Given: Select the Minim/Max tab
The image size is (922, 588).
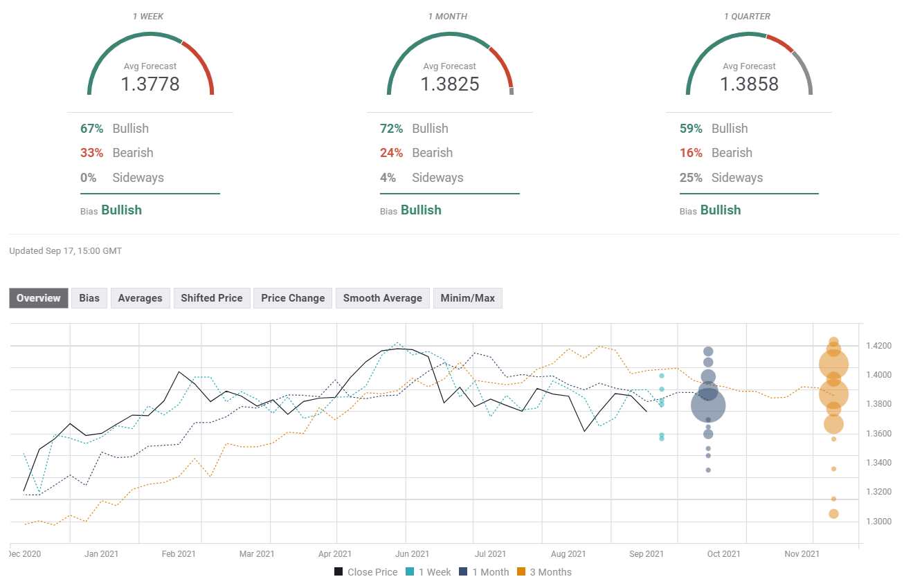Looking at the screenshot, I should (x=467, y=298).
